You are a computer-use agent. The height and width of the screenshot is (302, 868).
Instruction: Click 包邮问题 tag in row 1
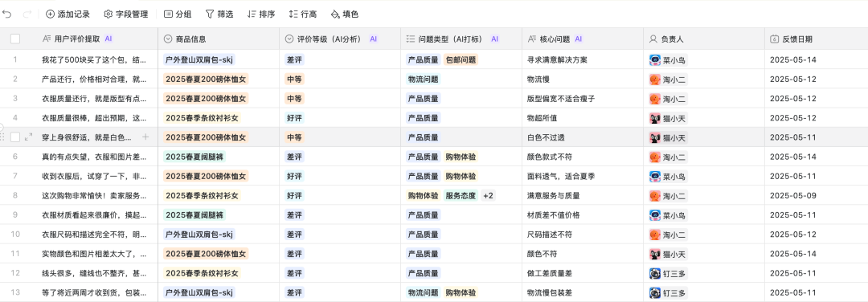(x=461, y=59)
